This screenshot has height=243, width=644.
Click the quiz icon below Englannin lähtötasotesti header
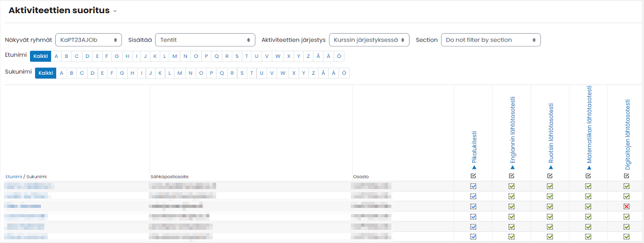[x=512, y=176]
